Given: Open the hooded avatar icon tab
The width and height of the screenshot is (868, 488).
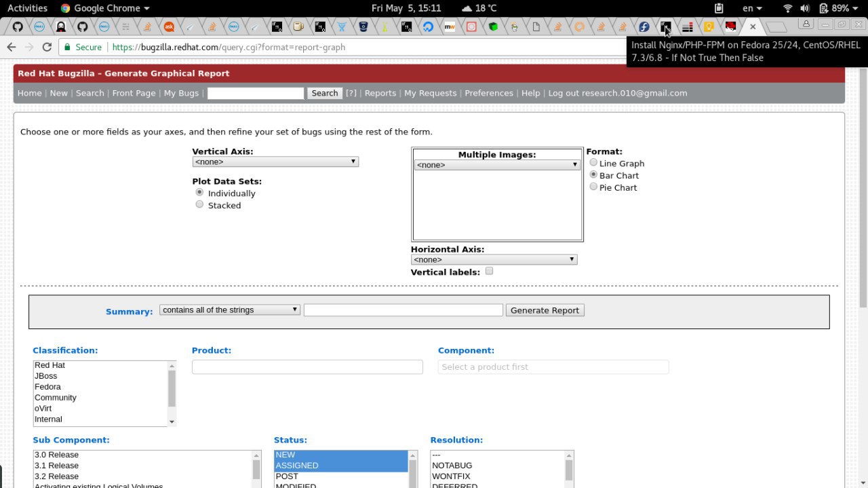Looking at the screenshot, I should coord(61,27).
